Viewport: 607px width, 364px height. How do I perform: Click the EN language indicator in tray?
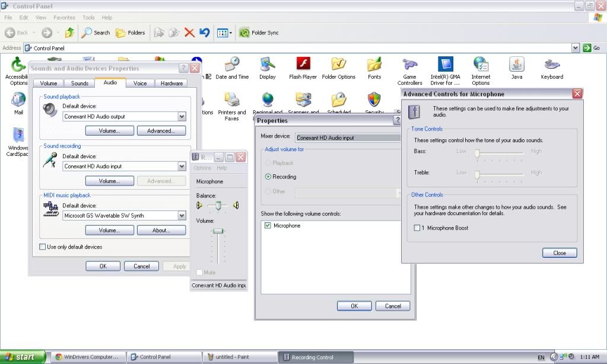(x=541, y=357)
